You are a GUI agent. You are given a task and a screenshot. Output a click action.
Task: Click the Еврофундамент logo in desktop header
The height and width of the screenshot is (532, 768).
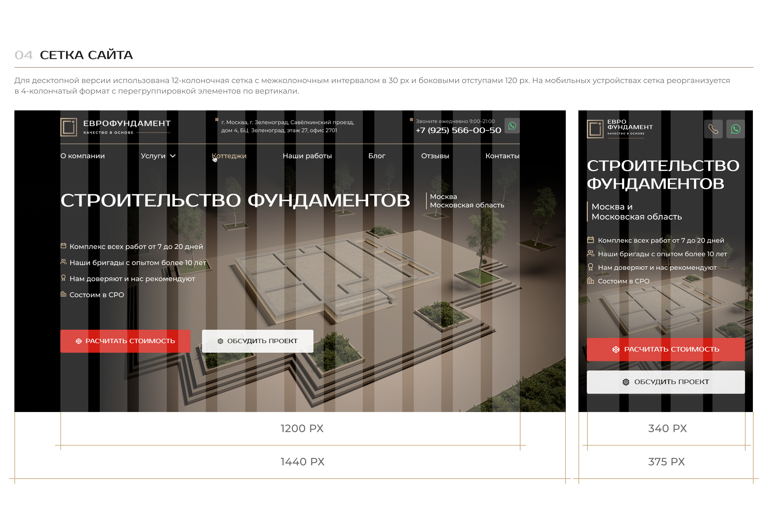(115, 127)
